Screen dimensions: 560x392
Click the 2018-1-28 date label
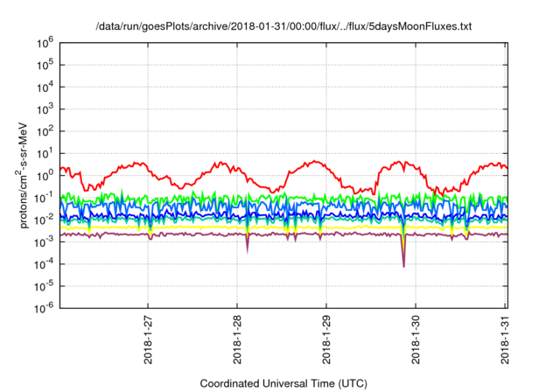tap(237, 339)
